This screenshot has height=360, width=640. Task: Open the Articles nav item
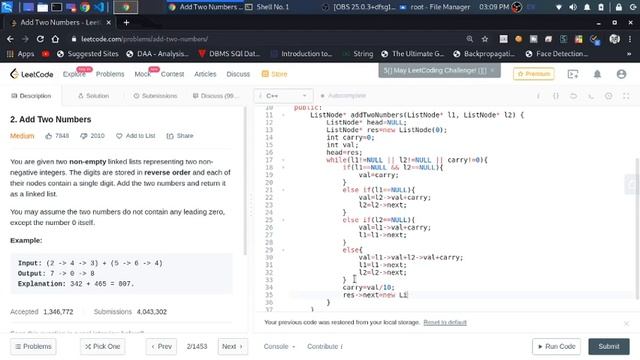[205, 74]
